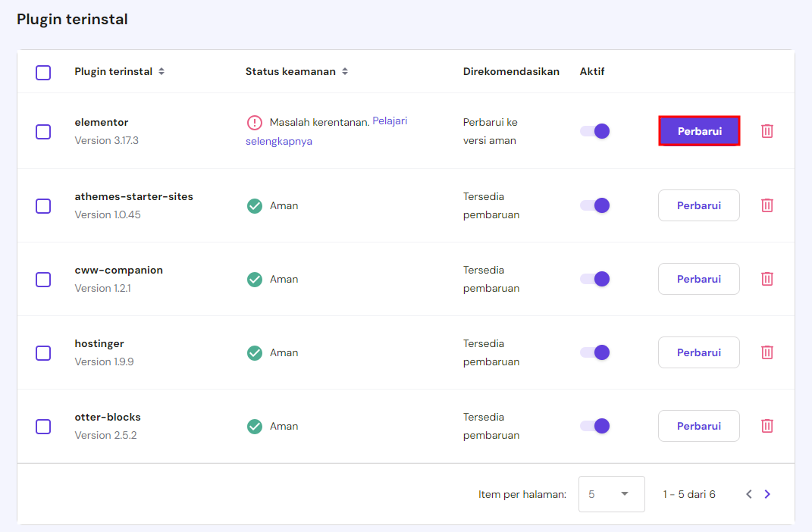Sort by Status keamanan column arrows
This screenshot has height=532, width=812.
click(x=345, y=72)
